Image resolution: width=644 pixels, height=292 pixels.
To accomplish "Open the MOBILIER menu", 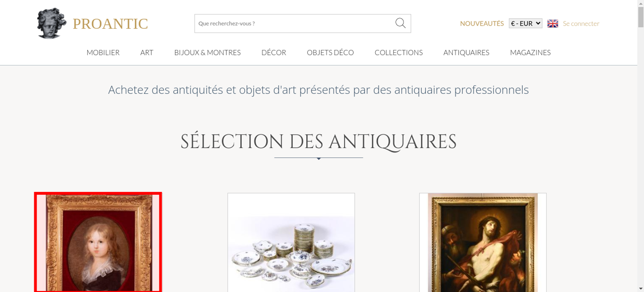I will [103, 52].
